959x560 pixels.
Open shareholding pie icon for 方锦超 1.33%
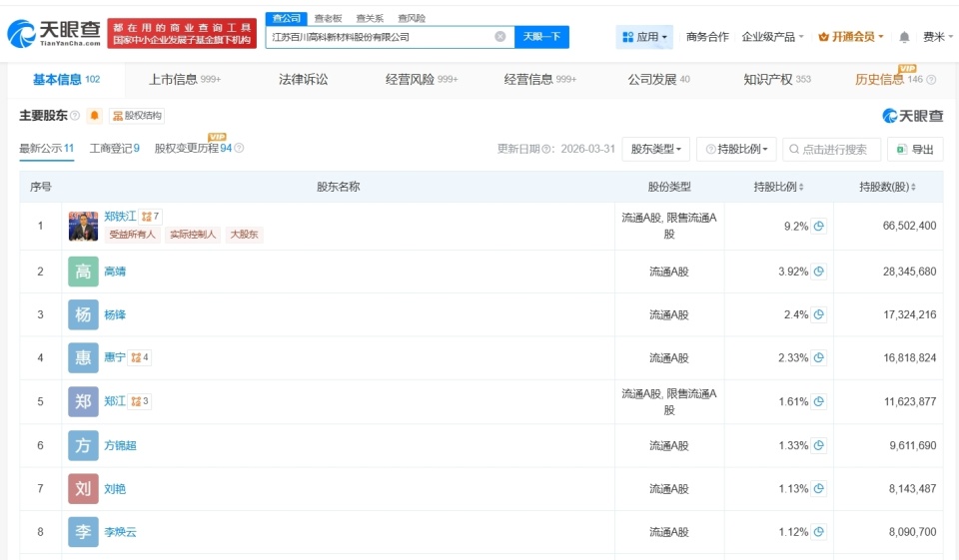tap(819, 445)
